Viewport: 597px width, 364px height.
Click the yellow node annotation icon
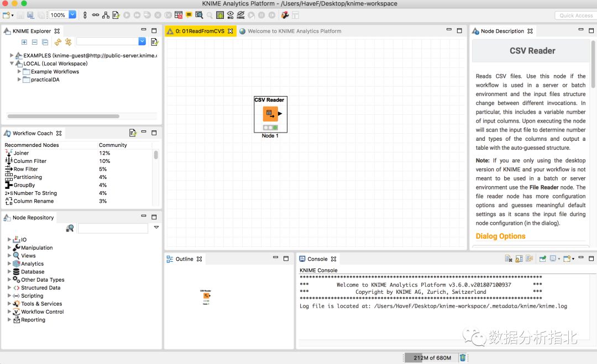coord(189,15)
